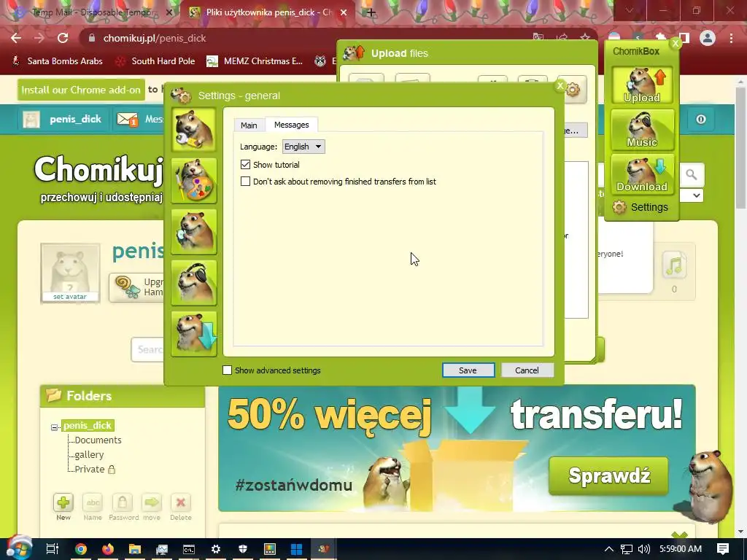The height and width of the screenshot is (560, 747).
Task: Open the Messages envelope icon
Action: pos(127,119)
